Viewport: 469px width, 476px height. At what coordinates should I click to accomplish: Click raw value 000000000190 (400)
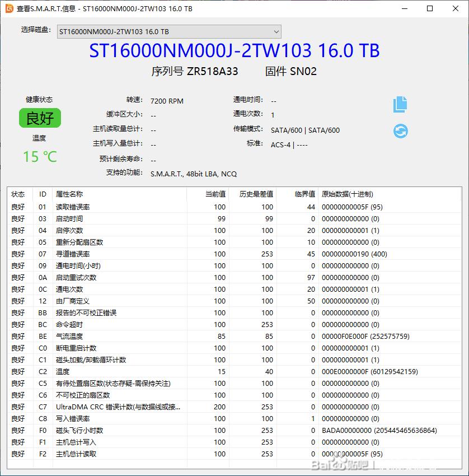click(354, 254)
